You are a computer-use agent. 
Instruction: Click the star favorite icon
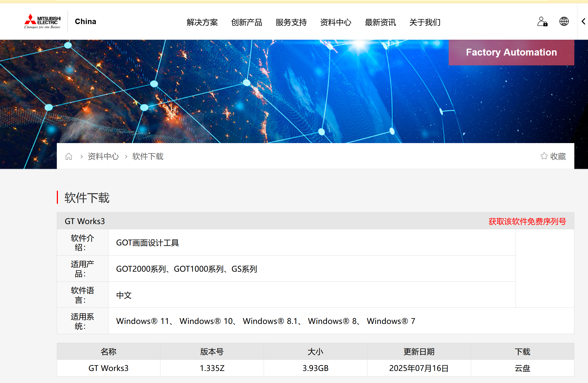tap(544, 156)
